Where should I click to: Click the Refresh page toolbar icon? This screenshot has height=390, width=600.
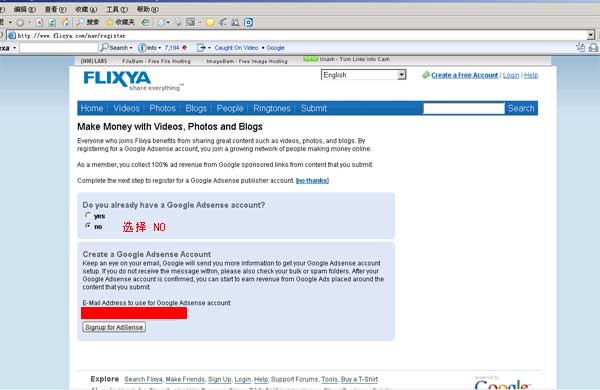(x=52, y=23)
